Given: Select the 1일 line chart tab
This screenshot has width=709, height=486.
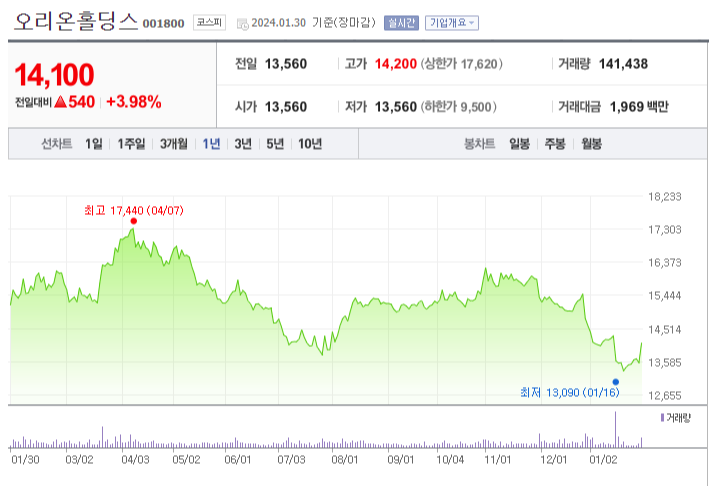Looking at the screenshot, I should (94, 144).
